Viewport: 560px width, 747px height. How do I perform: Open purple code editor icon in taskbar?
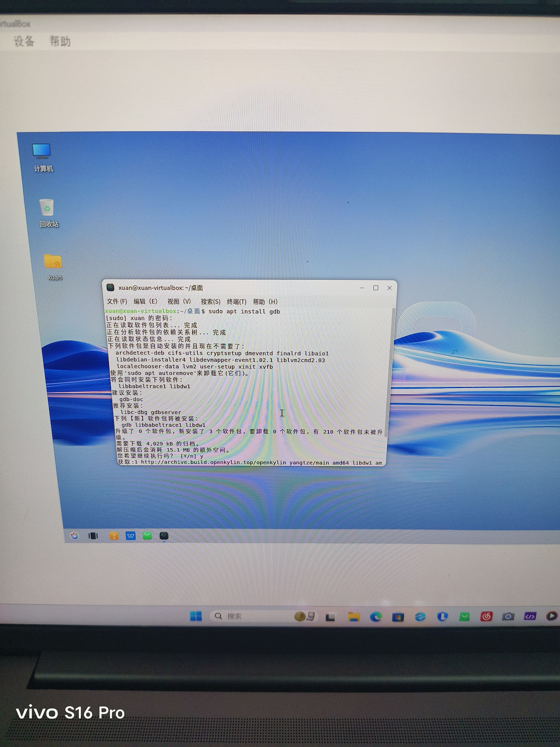[x=530, y=616]
